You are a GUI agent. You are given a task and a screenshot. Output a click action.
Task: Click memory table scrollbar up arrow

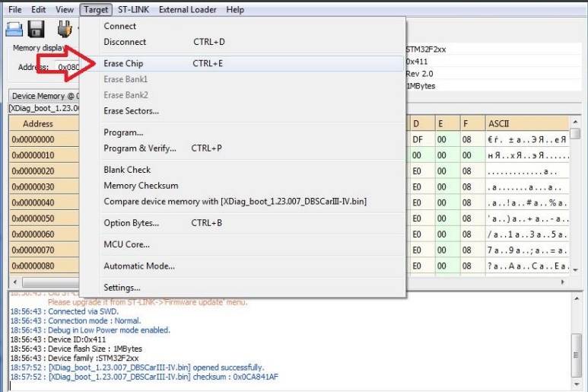point(575,122)
